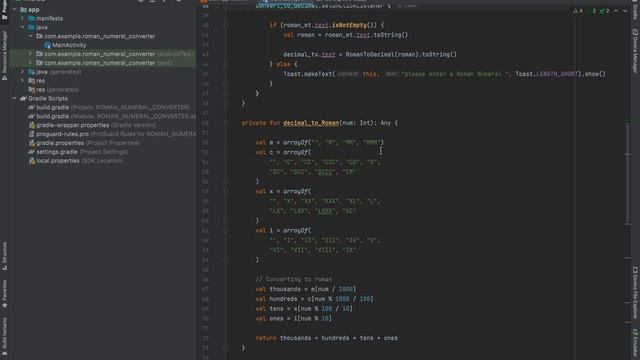The height and width of the screenshot is (360, 640).
Task: Open the Emulator side tab
Action: point(635,343)
